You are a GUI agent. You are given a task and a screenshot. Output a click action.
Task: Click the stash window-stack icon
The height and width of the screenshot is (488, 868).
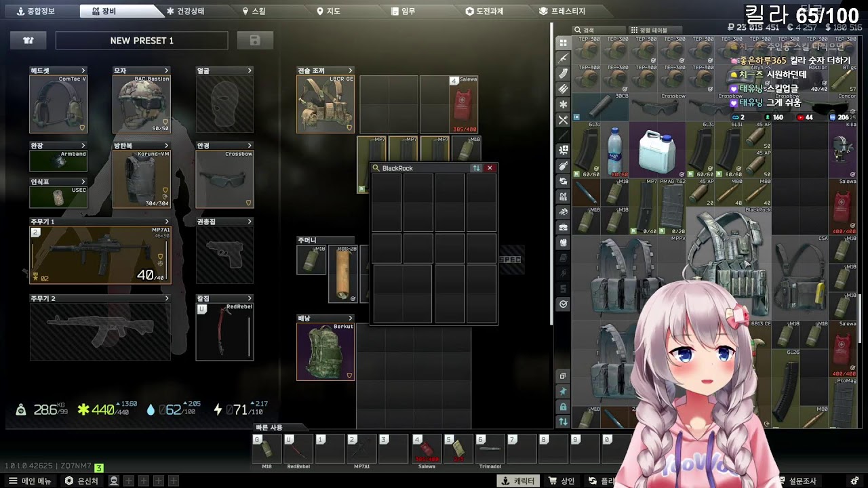(x=563, y=376)
